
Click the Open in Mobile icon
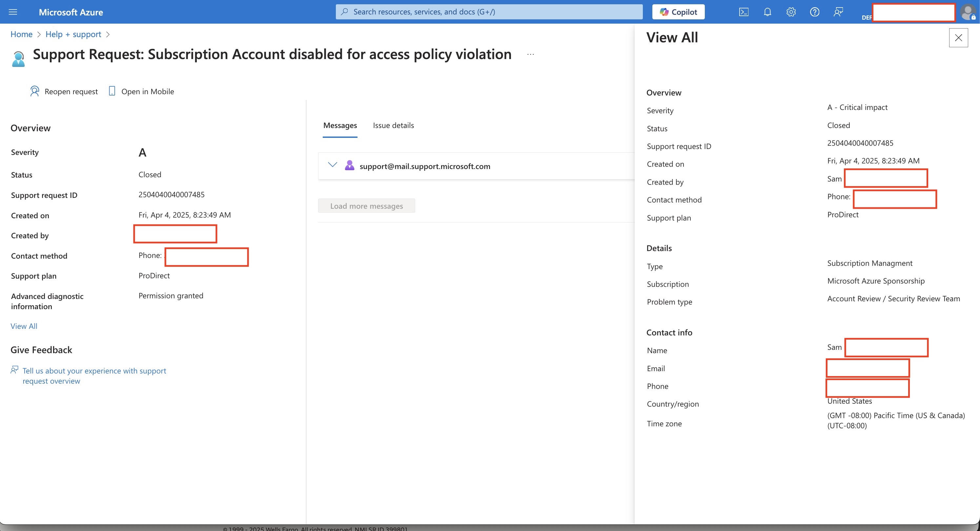pos(112,91)
